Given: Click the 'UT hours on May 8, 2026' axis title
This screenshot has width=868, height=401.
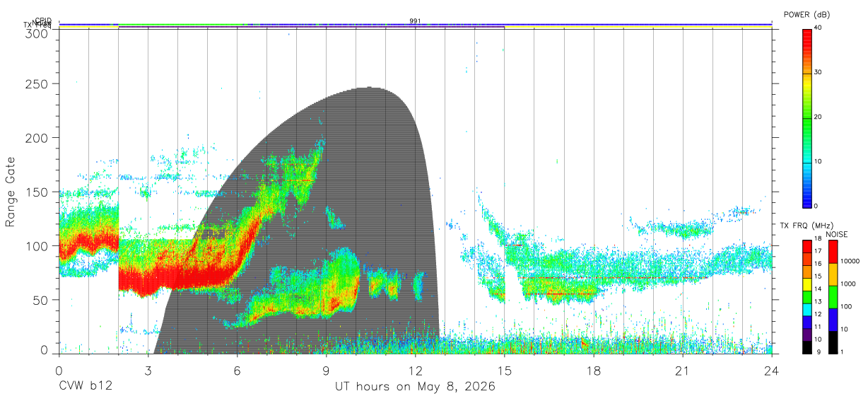Looking at the screenshot, I should click(415, 388).
